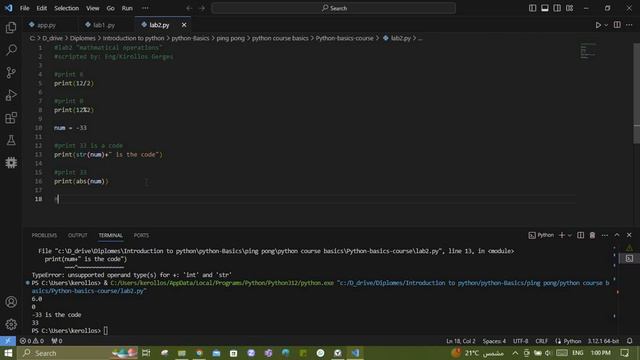This screenshot has width=640, height=360.
Task: Change indentation via Spaces: 4
Action: pos(494,341)
